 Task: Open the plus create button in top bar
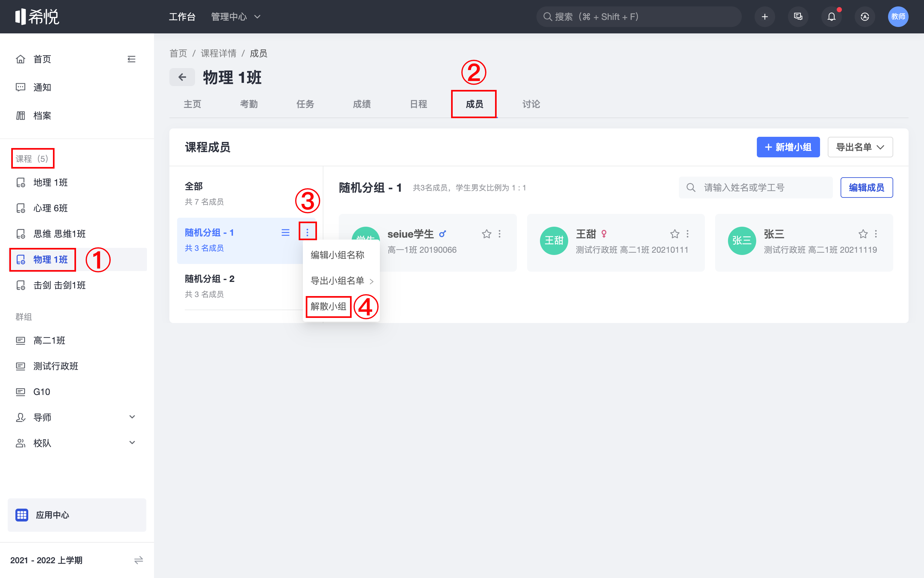click(x=765, y=16)
